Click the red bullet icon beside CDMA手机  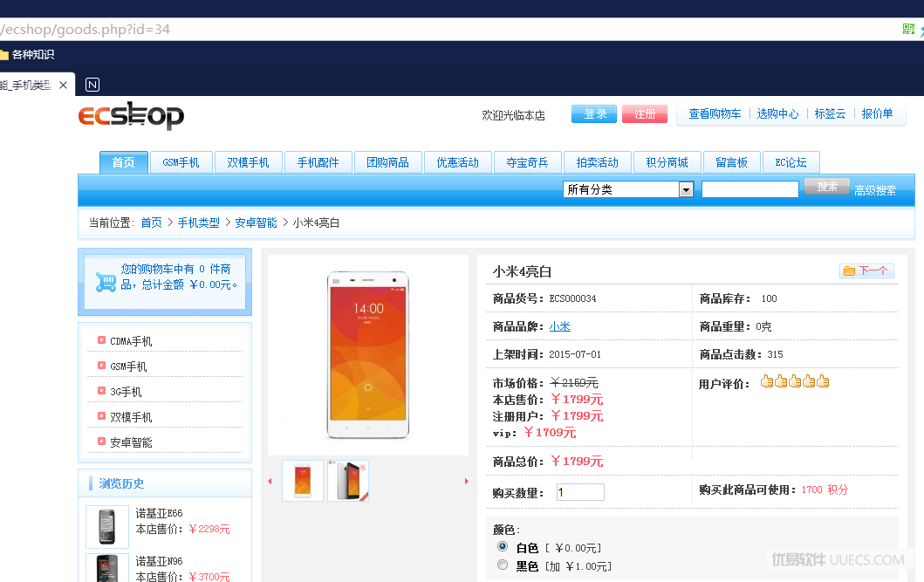pos(101,340)
